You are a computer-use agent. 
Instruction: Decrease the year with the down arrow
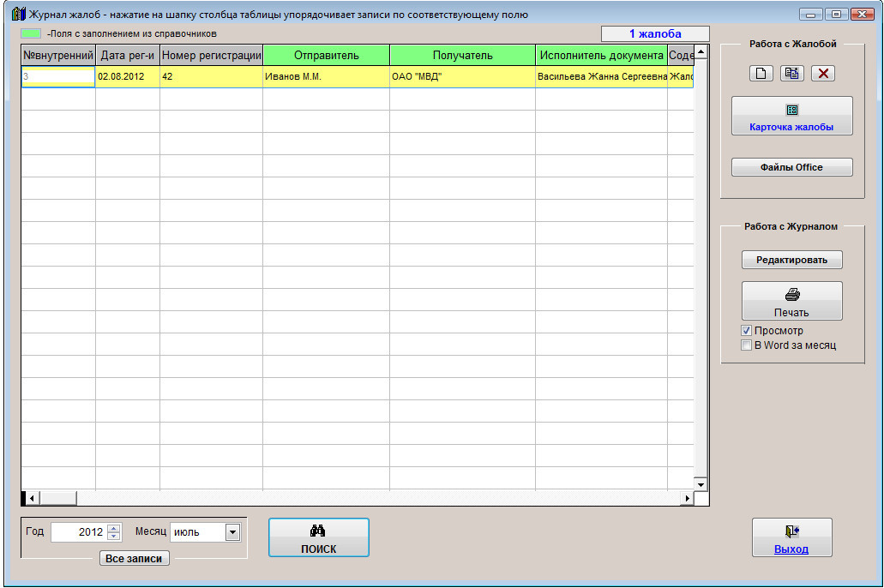tap(114, 536)
